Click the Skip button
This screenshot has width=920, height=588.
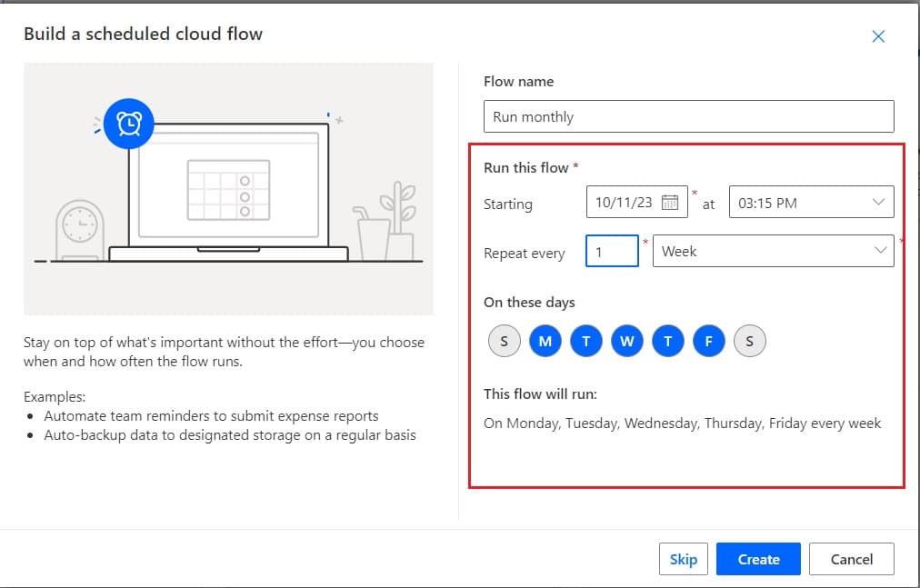[684, 559]
